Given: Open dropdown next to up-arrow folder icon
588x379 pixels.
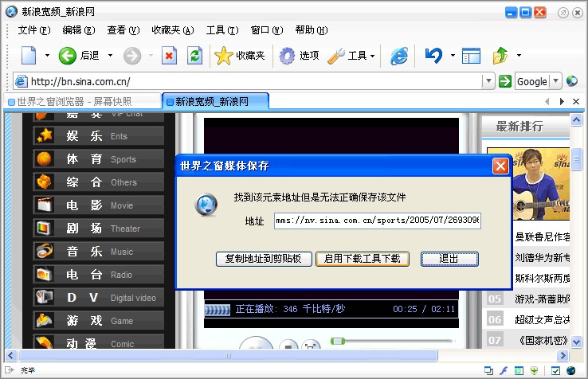Looking at the screenshot, I should pyautogui.click(x=519, y=56).
